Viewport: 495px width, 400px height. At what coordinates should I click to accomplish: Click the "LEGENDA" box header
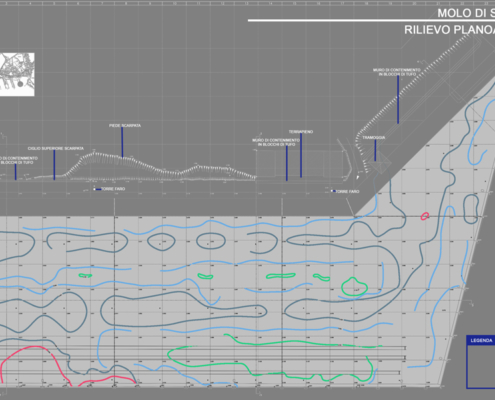coord(481,340)
